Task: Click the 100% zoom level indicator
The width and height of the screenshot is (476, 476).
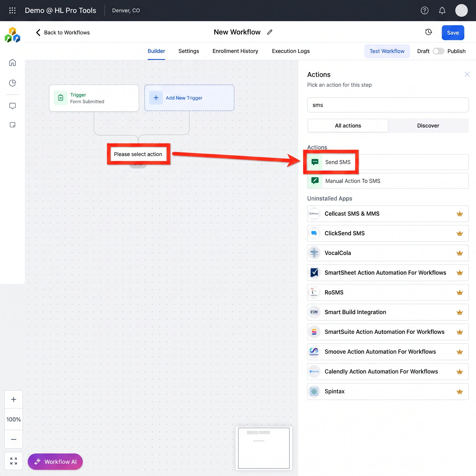Action: point(13,419)
